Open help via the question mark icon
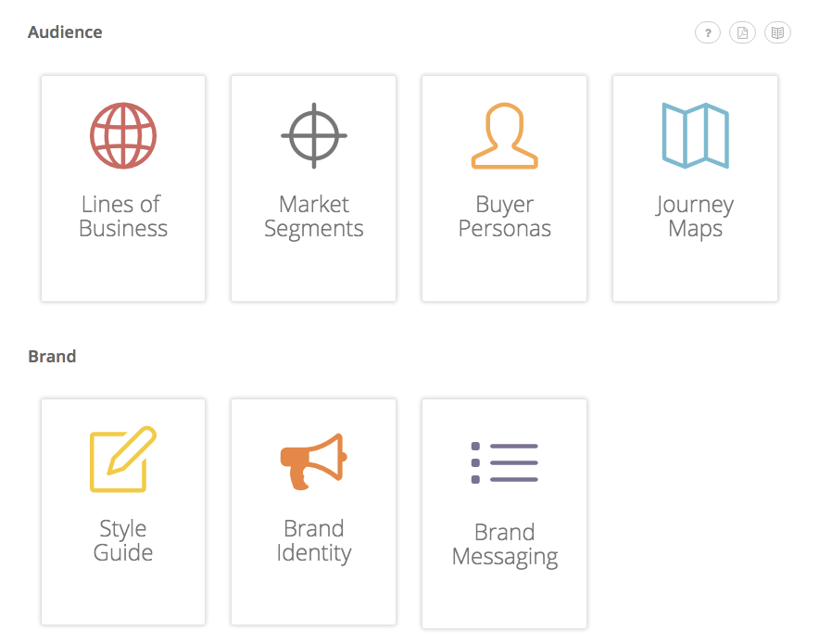819x644 pixels. pos(708,33)
